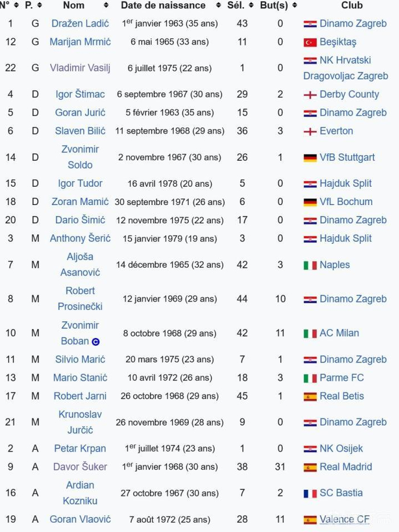Sort by the P. position column arrows
The height and width of the screenshot is (532, 399).
[x=39, y=6]
